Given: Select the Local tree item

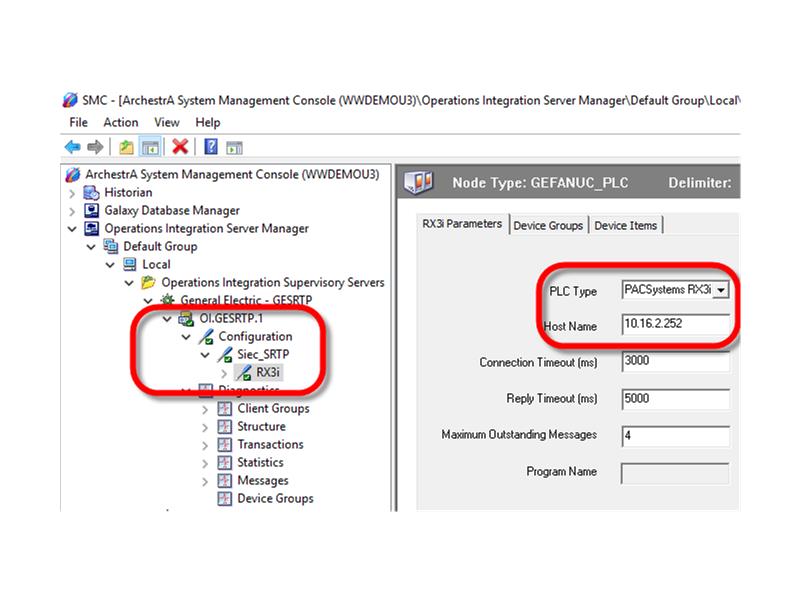Looking at the screenshot, I should (x=156, y=264).
